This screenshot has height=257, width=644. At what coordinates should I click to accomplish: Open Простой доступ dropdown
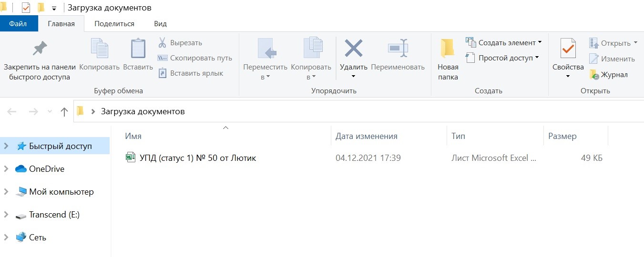point(502,58)
